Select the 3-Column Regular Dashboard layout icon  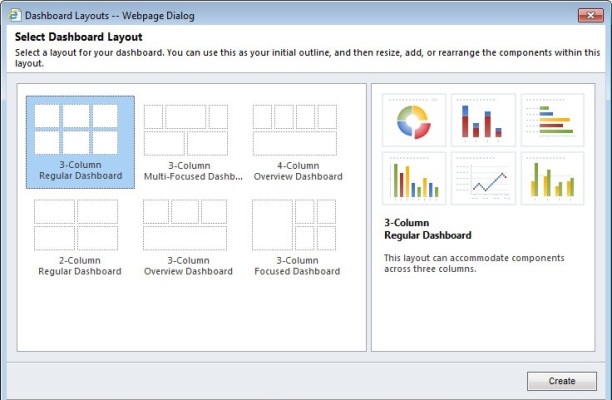tap(80, 130)
